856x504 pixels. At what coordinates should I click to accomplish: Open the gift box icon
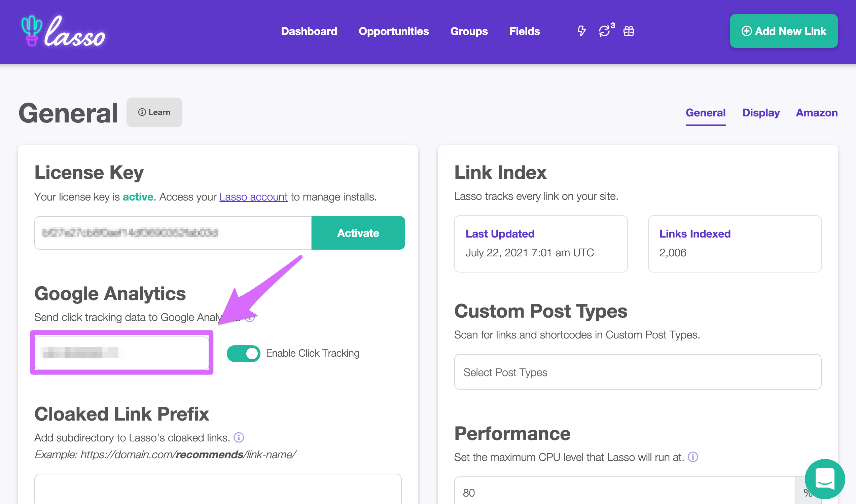629,31
